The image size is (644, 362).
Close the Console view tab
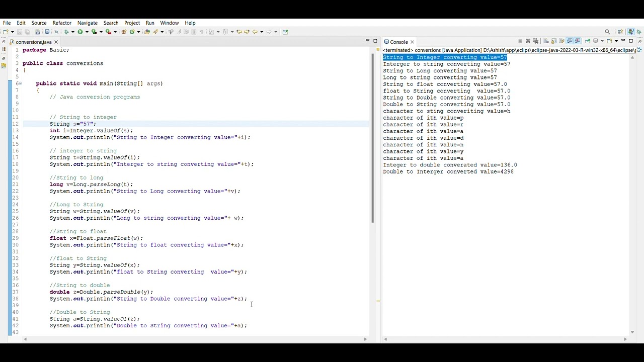coord(412,42)
